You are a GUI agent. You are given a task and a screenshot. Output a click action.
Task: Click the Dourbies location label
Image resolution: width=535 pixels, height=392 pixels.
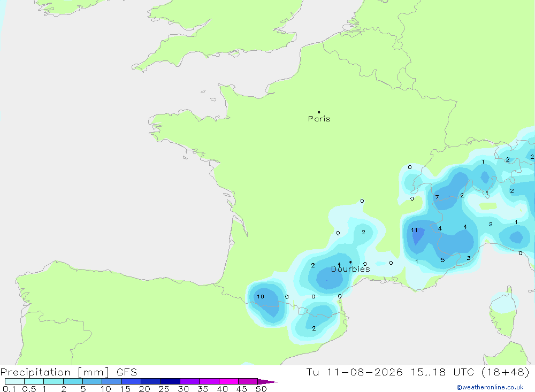pos(350,269)
